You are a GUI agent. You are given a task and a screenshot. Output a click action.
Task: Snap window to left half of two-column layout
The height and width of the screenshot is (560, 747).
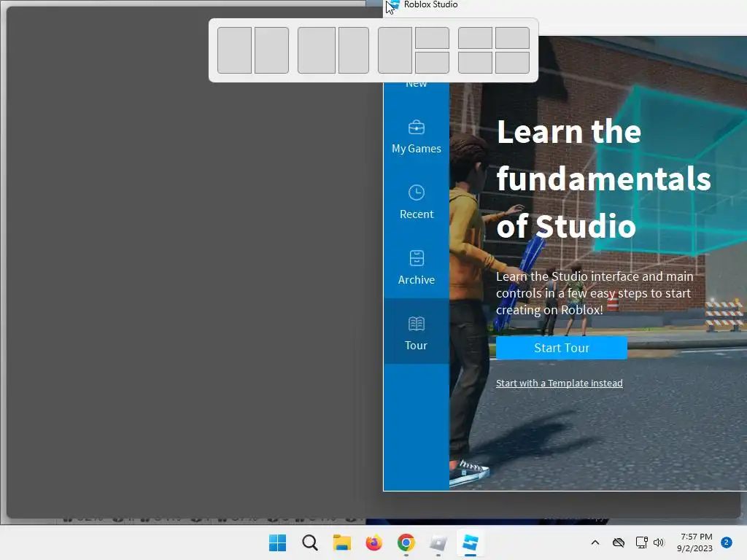pyautogui.click(x=234, y=50)
